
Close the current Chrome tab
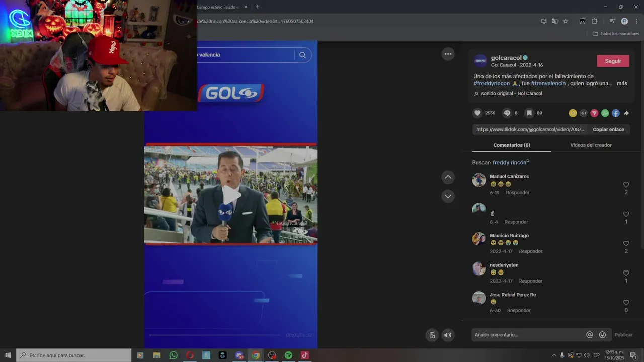[x=246, y=7]
